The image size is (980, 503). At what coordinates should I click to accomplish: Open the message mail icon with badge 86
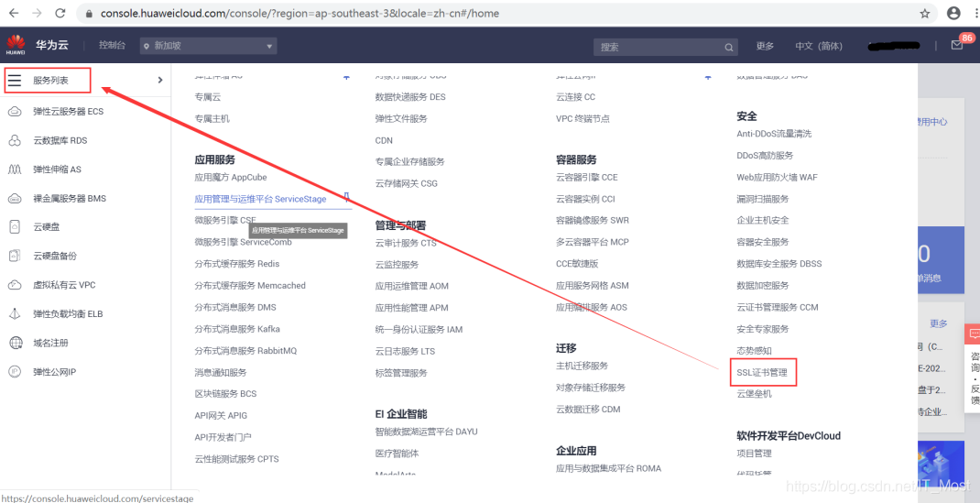(957, 46)
